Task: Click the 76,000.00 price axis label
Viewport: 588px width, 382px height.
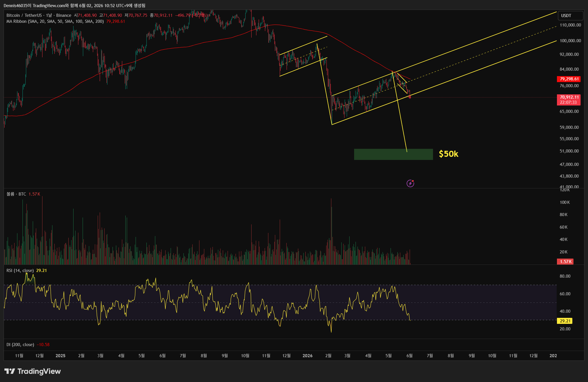Action: tap(569, 86)
